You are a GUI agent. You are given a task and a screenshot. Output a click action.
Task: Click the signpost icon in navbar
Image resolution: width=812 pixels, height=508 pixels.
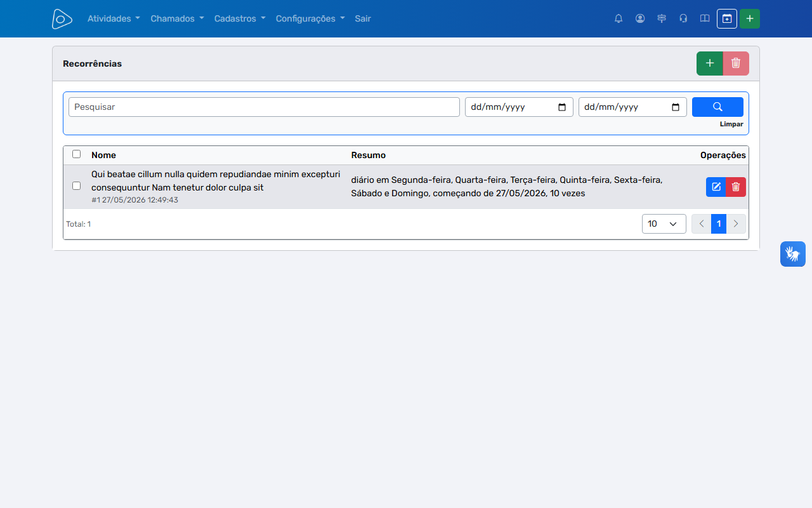tap(662, 18)
